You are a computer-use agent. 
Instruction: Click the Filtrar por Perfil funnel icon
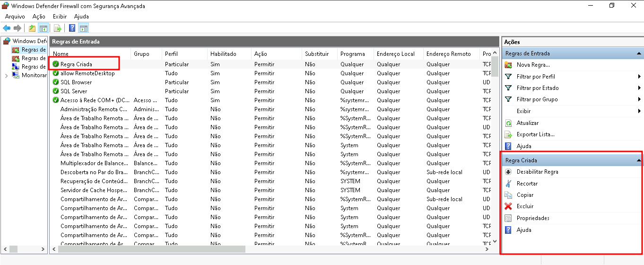pyautogui.click(x=508, y=76)
